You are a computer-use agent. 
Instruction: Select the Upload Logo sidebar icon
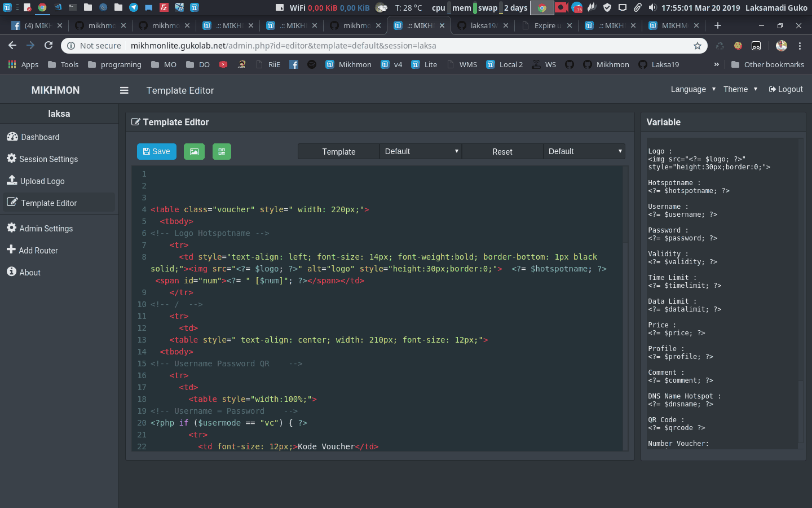click(x=11, y=181)
